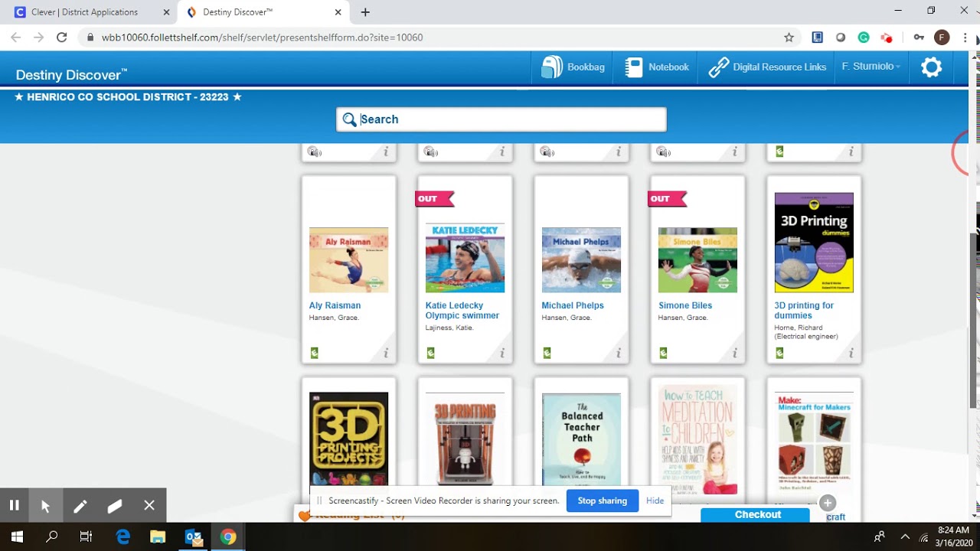
Task: Click the search magnifier icon
Action: point(349,119)
